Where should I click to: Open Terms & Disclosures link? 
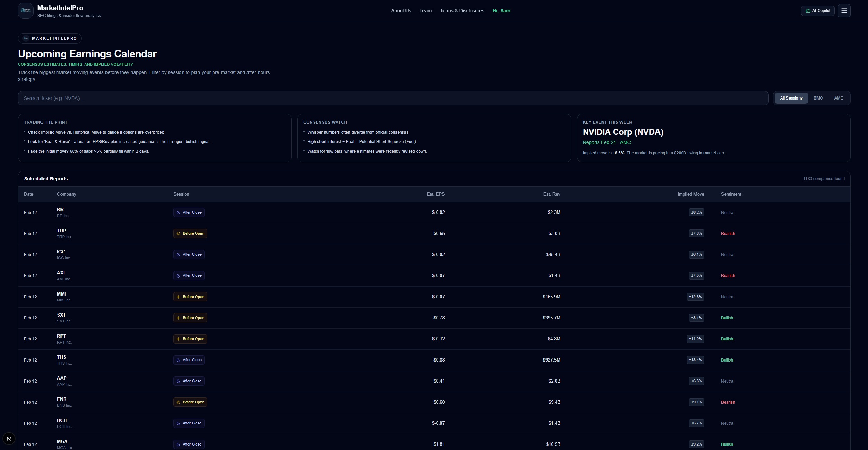click(x=462, y=11)
